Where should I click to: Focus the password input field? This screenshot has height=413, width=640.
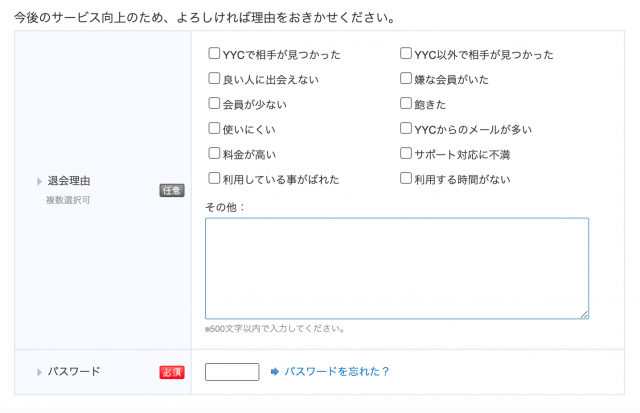pyautogui.click(x=232, y=372)
